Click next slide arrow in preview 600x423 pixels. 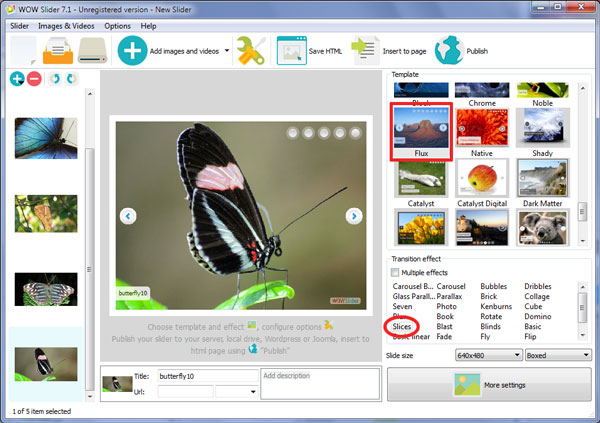(x=354, y=216)
